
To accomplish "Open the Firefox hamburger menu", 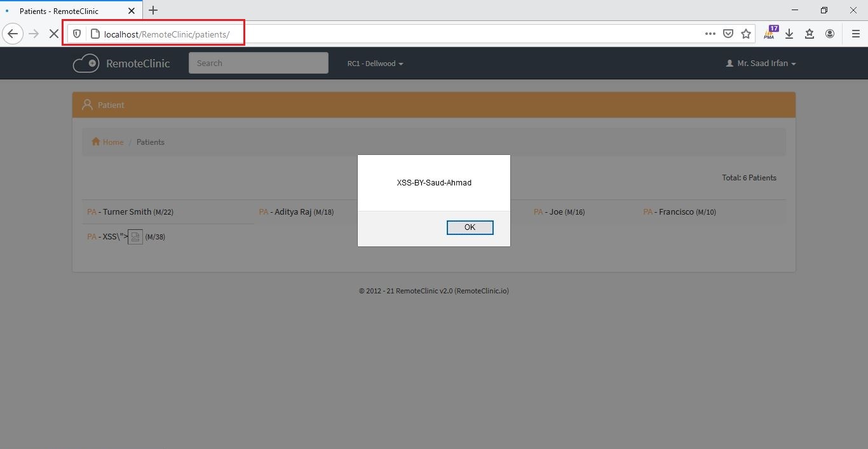I will (x=855, y=34).
